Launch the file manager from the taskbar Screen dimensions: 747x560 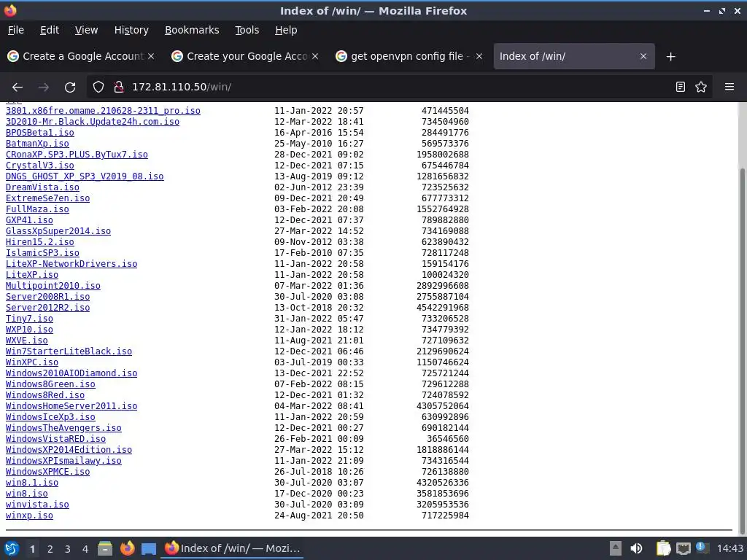click(105, 548)
